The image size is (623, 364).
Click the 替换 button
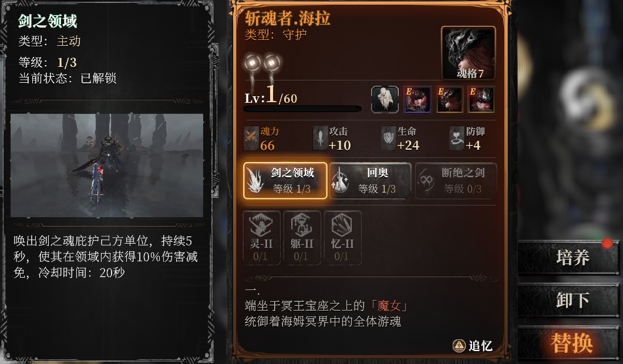tap(569, 343)
